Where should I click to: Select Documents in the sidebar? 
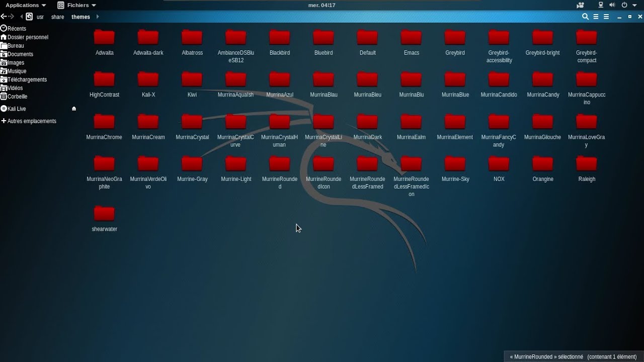pyautogui.click(x=20, y=54)
